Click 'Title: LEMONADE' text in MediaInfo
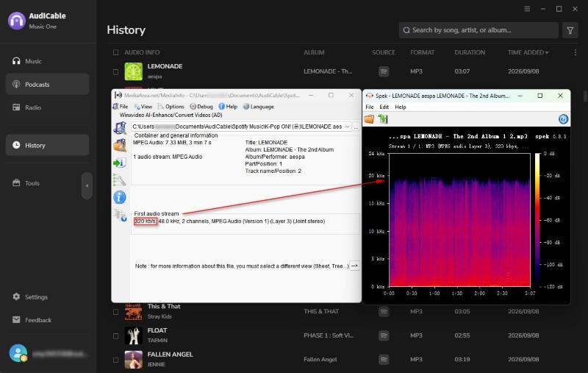This screenshot has height=373, width=588. (x=266, y=143)
